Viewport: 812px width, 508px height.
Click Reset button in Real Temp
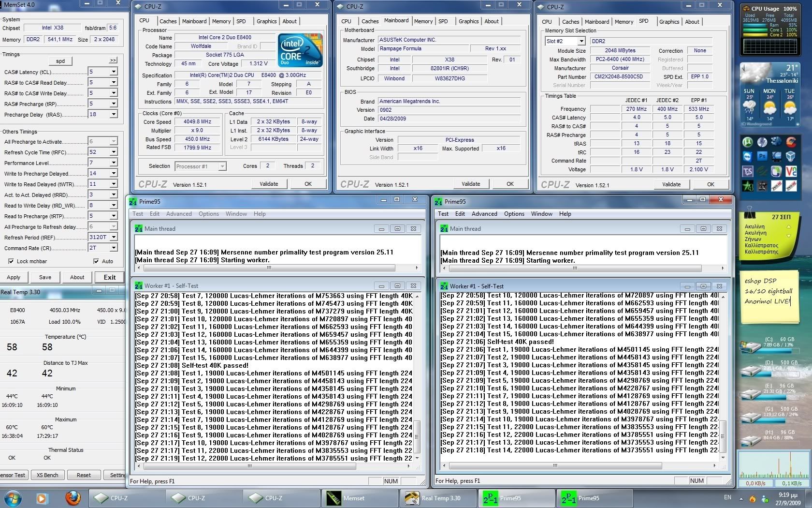[84, 475]
